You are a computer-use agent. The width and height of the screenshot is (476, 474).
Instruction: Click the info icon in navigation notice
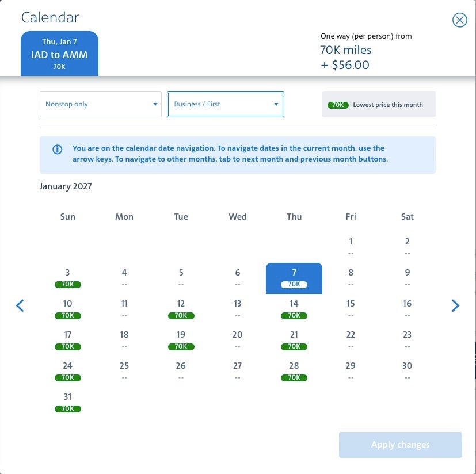(58, 150)
